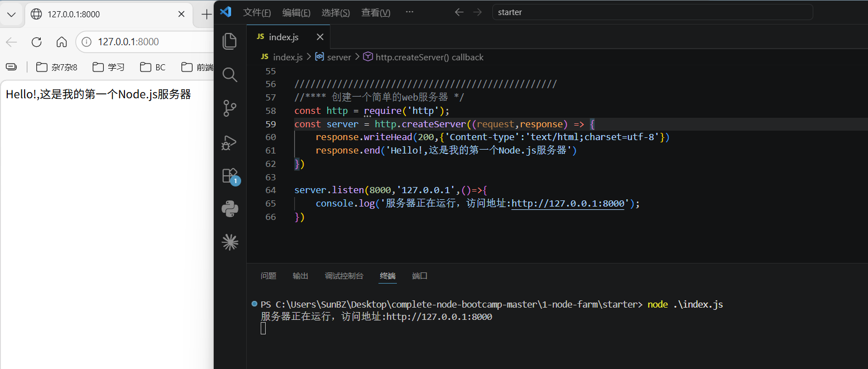The height and width of the screenshot is (369, 868).
Task: Switch to the 调试控制台 panel tab
Action: click(344, 276)
